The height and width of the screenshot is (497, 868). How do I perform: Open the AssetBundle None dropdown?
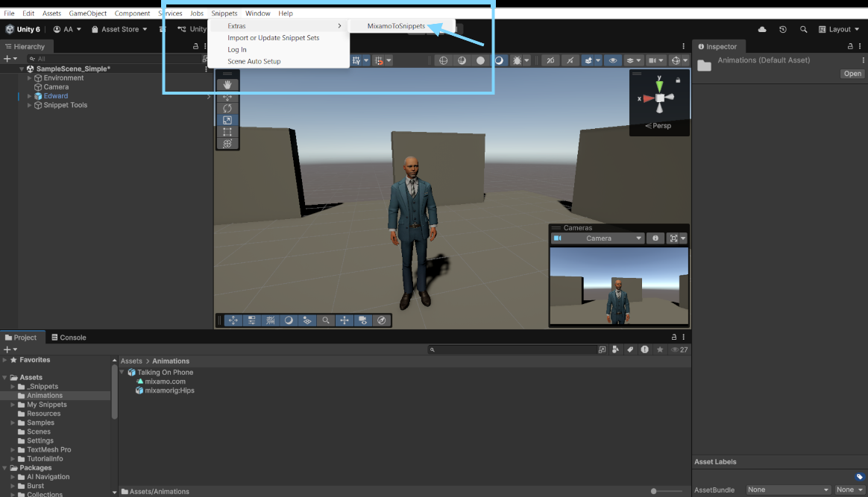787,490
